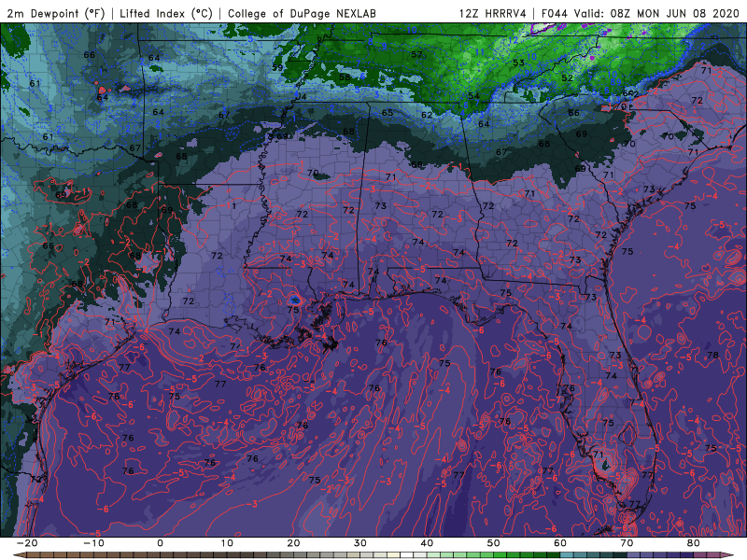Click the "Lifted Index (°C)" title text
Image resolution: width=747 pixels, height=560 pixels.
coord(166,13)
